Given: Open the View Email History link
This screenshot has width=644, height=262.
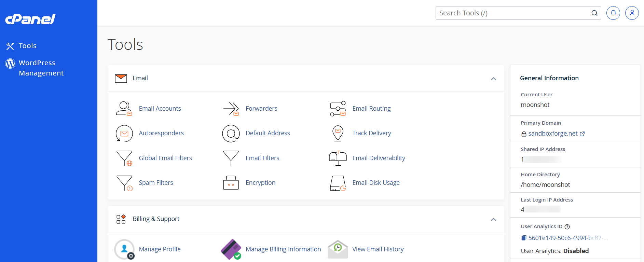Looking at the screenshot, I should click(378, 249).
